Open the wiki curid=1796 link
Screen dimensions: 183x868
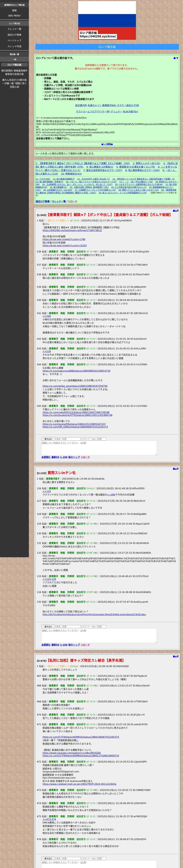click(64, 240)
